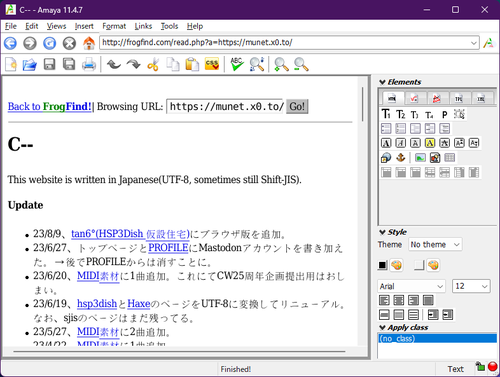
Task: Click the black foreground color swatch
Action: point(383,265)
